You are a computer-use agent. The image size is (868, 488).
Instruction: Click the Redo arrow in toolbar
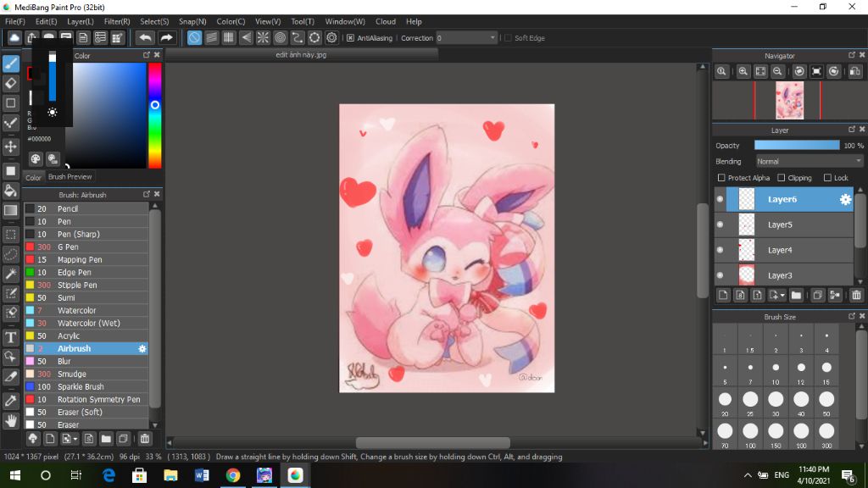(x=166, y=37)
